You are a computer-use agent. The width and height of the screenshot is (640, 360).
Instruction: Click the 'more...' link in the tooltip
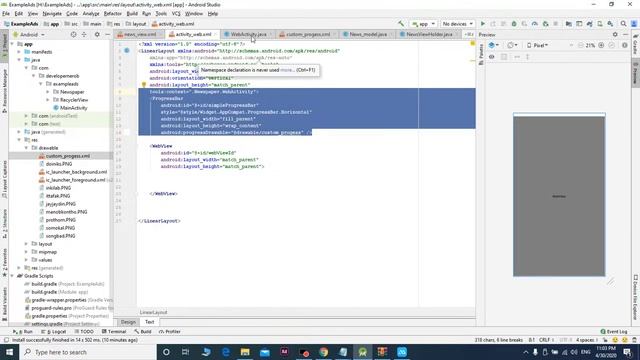[287, 70]
